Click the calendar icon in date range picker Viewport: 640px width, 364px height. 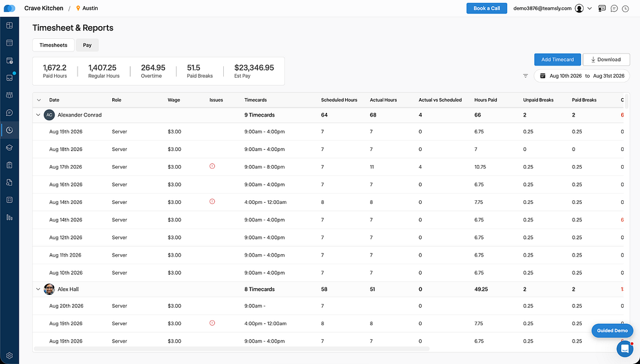pos(542,76)
